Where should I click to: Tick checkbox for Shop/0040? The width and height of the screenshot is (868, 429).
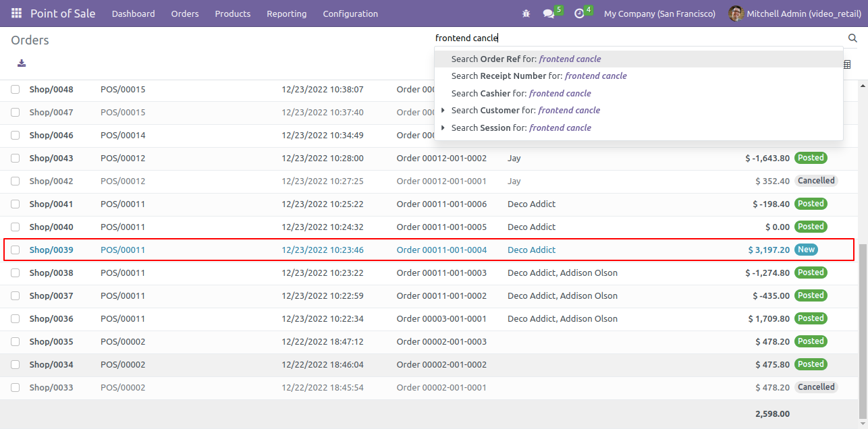pyautogui.click(x=16, y=227)
